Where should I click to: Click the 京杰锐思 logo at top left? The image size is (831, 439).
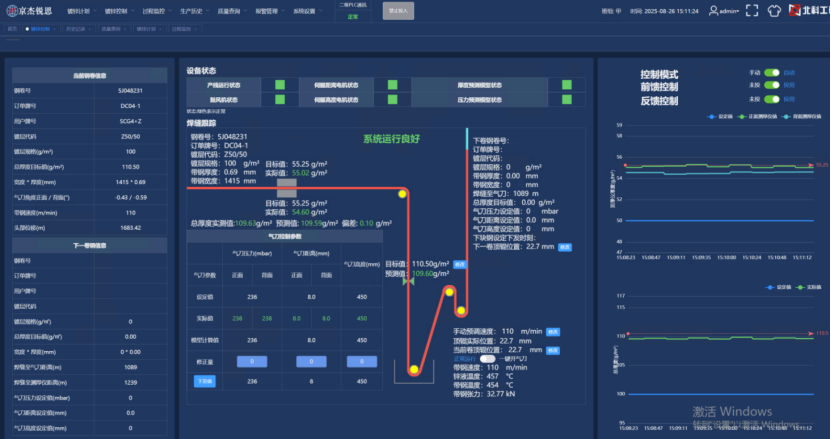(28, 10)
